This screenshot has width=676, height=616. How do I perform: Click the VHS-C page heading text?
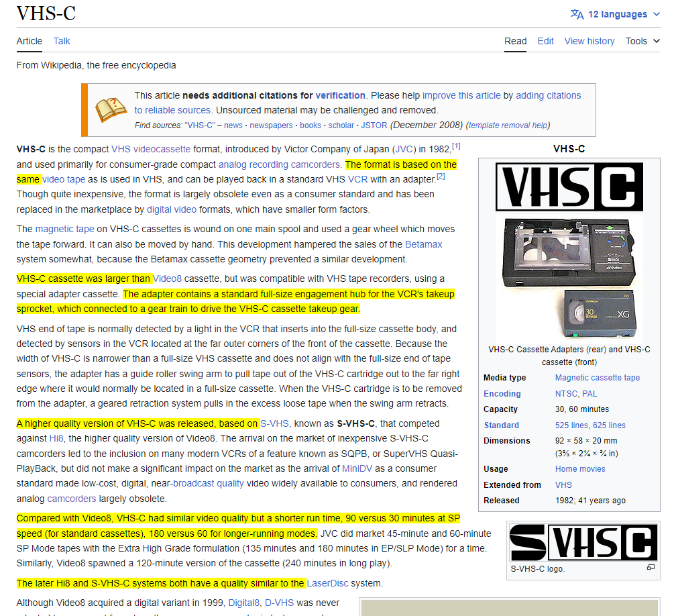[46, 13]
